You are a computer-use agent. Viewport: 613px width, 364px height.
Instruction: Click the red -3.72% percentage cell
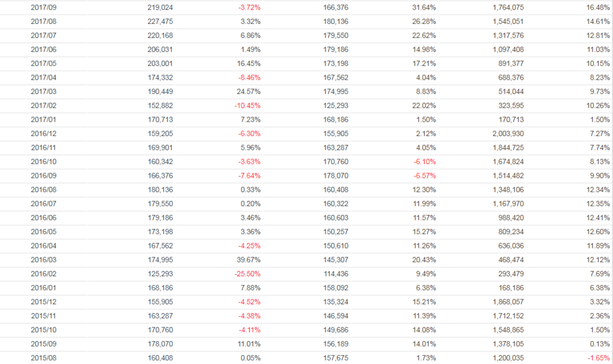[248, 8]
